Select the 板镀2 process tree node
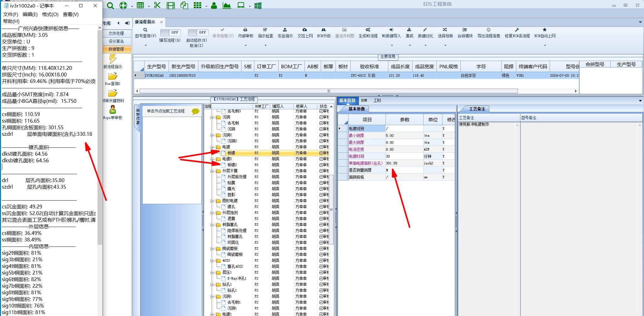Viewport: 644px width, 316px height. click(232, 165)
